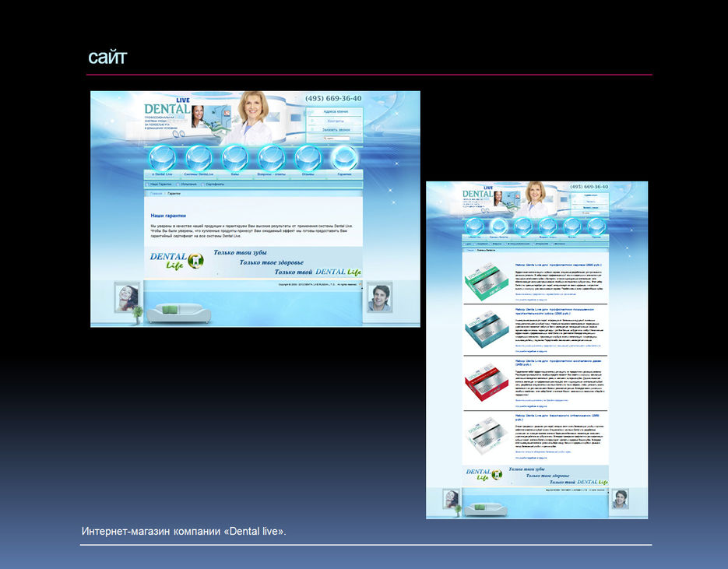Click the doctor photo in right site header
Screen dimensions: 728x569
pyautogui.click(x=534, y=199)
